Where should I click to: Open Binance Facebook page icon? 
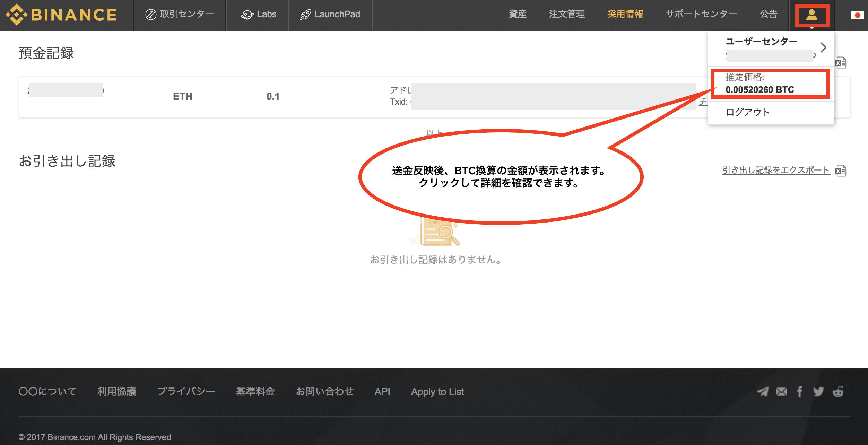point(800,392)
